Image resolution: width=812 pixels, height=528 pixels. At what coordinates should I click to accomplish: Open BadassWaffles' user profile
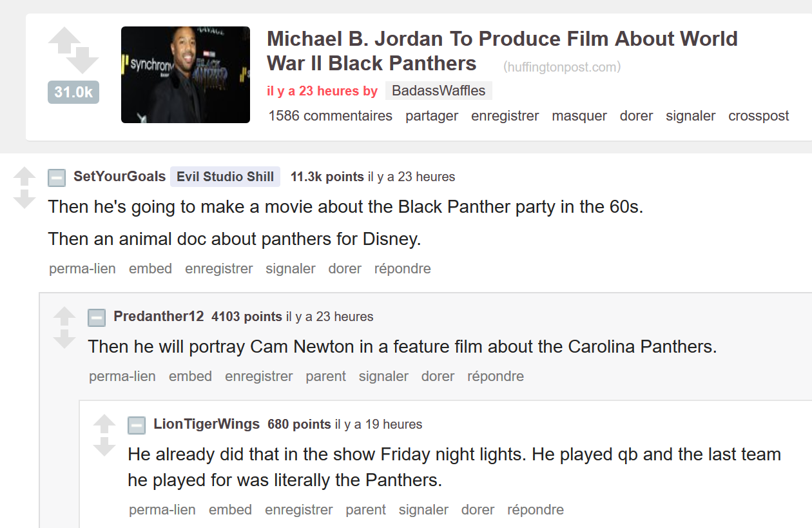(x=438, y=90)
